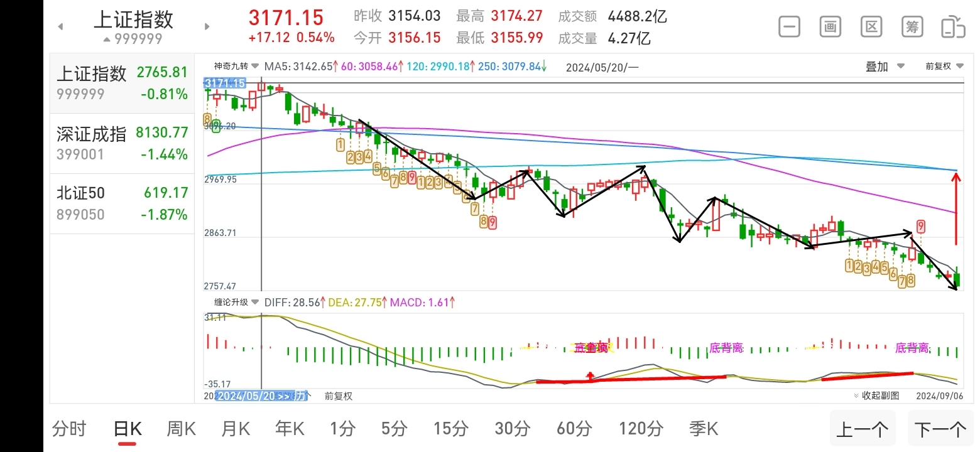Go to next stock with right arrow
Viewport: 980px width, 452px height.
pyautogui.click(x=207, y=26)
